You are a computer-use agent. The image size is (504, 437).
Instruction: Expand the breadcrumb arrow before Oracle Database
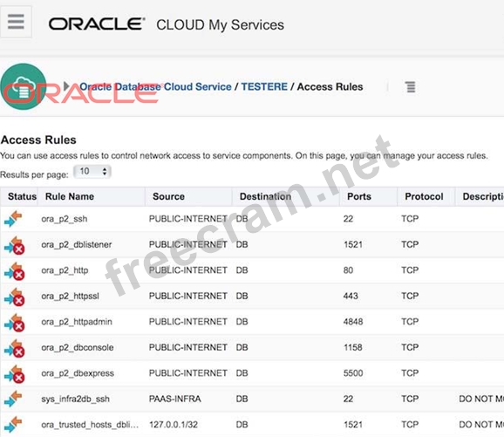[66, 85]
